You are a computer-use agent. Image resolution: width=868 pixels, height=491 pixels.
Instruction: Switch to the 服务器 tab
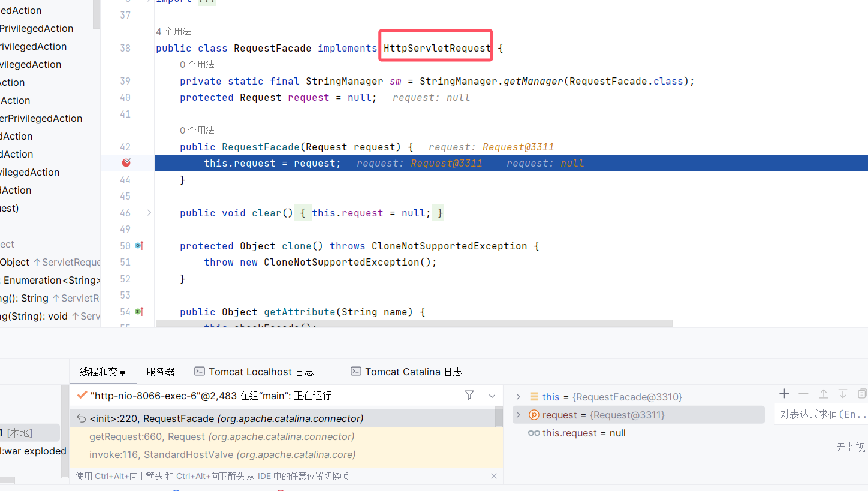point(161,372)
